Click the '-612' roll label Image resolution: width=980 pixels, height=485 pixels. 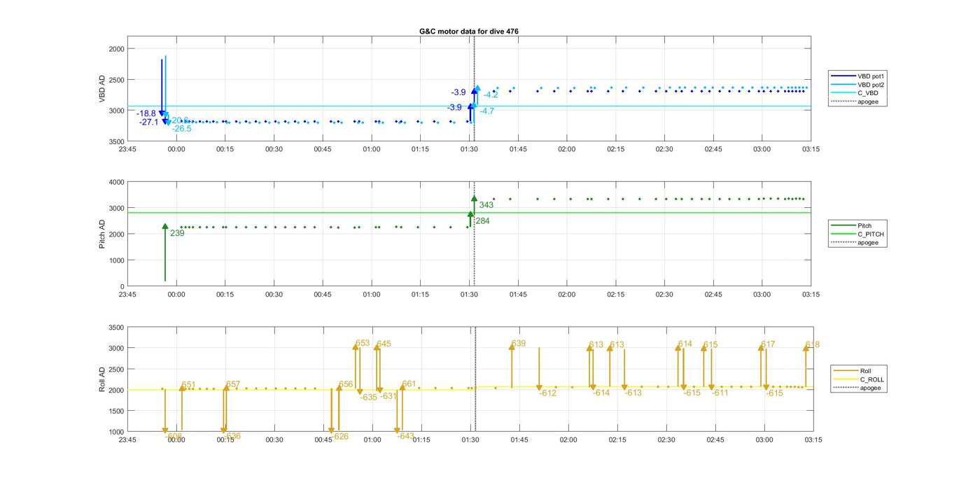click(548, 393)
